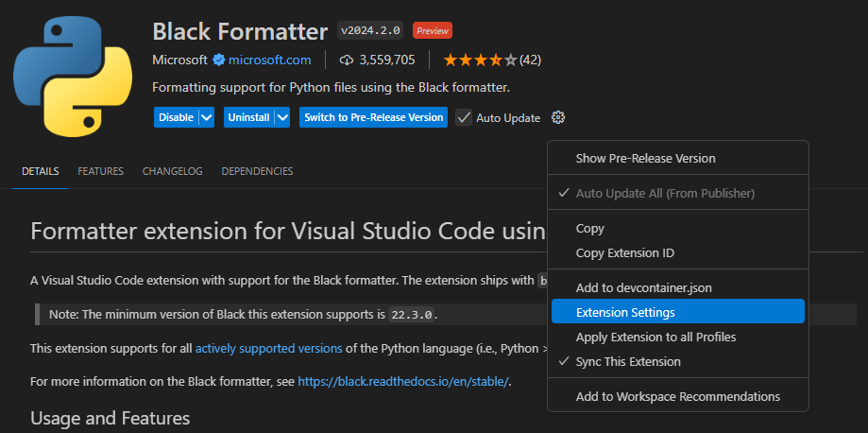Switch to the FEATURES tab
The width and height of the screenshot is (868, 433).
coord(101,171)
